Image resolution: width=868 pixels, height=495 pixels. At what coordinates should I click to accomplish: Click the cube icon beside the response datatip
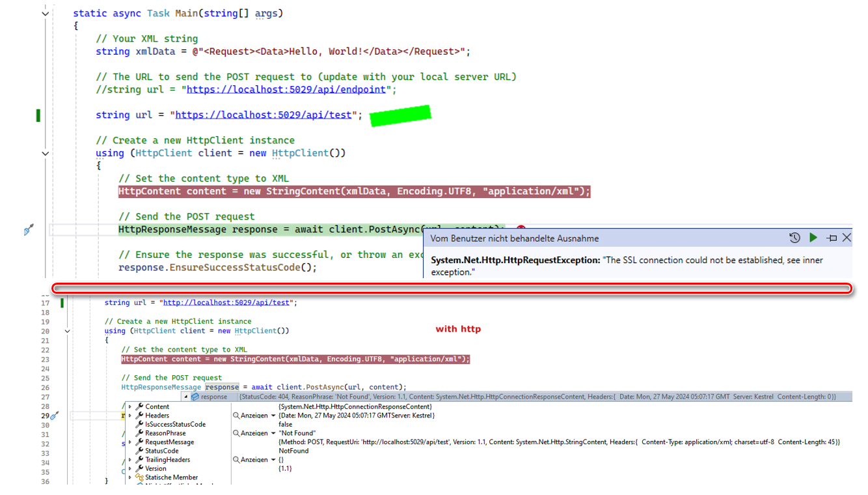point(195,397)
